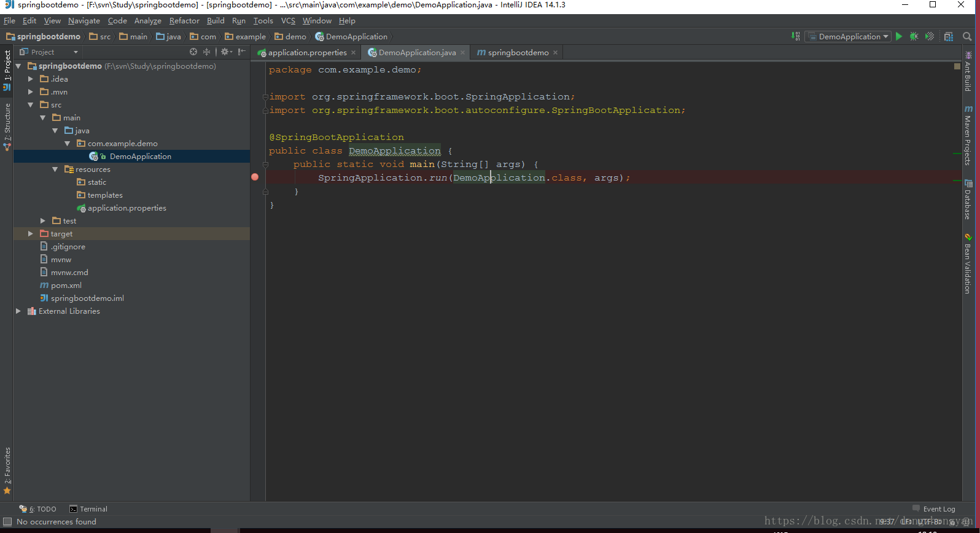
Task: Click the inspection status indicator in editor
Action: coord(957,66)
